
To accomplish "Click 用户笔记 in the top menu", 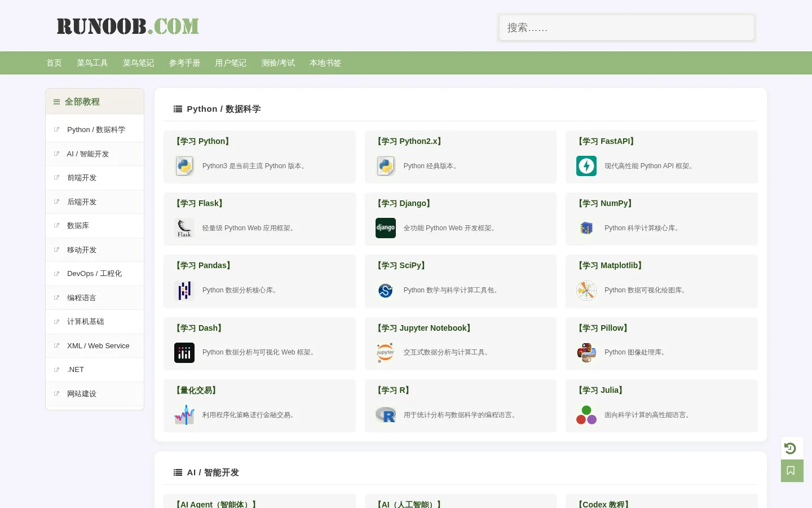I will 231,63.
